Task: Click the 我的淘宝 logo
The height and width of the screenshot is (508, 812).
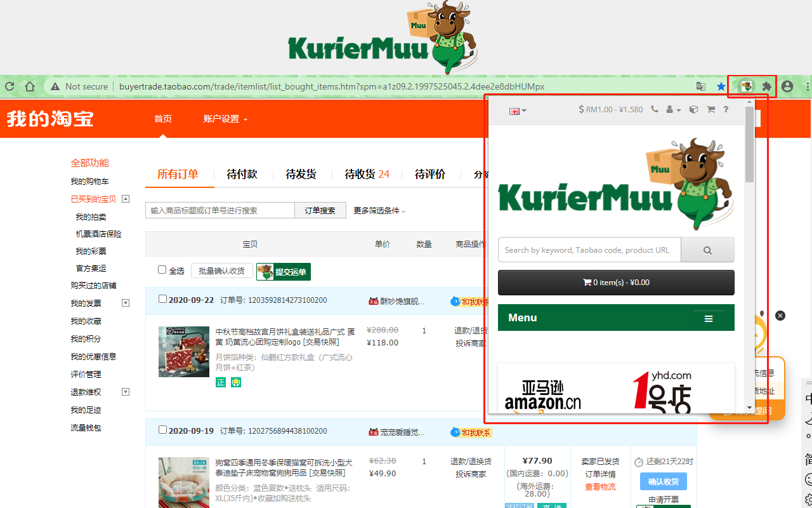Action: pyautogui.click(x=50, y=118)
